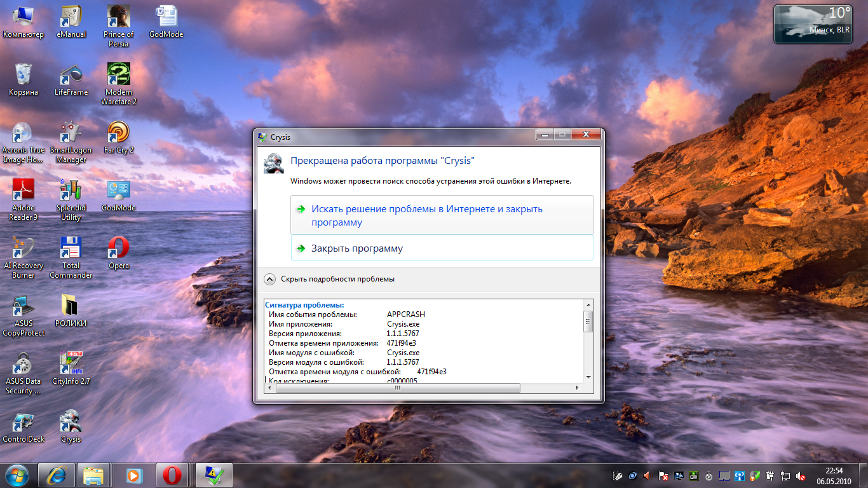The image size is (868, 488).
Task: Open ASUS CopyProtect shortcut
Action: pyautogui.click(x=24, y=316)
